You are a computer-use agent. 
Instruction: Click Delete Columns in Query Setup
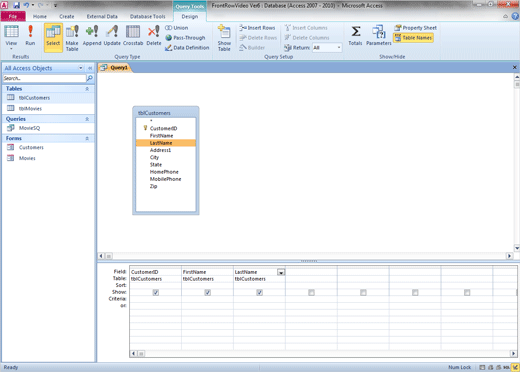coord(307,38)
